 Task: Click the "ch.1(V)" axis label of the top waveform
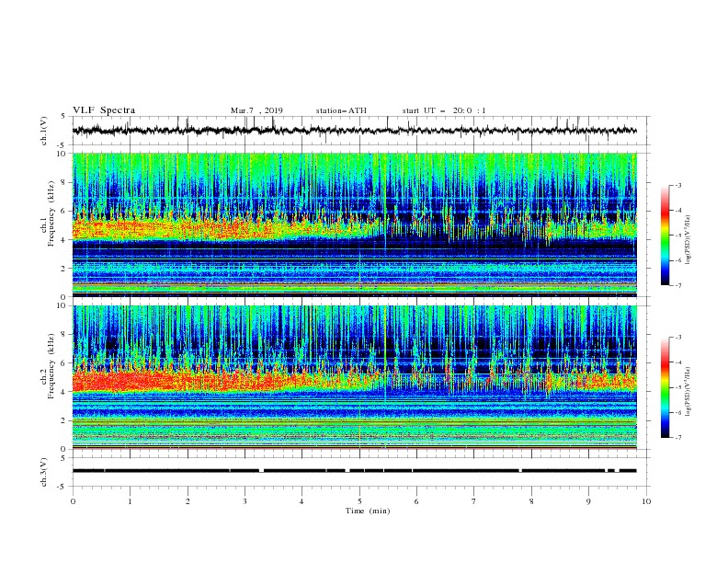44,131
